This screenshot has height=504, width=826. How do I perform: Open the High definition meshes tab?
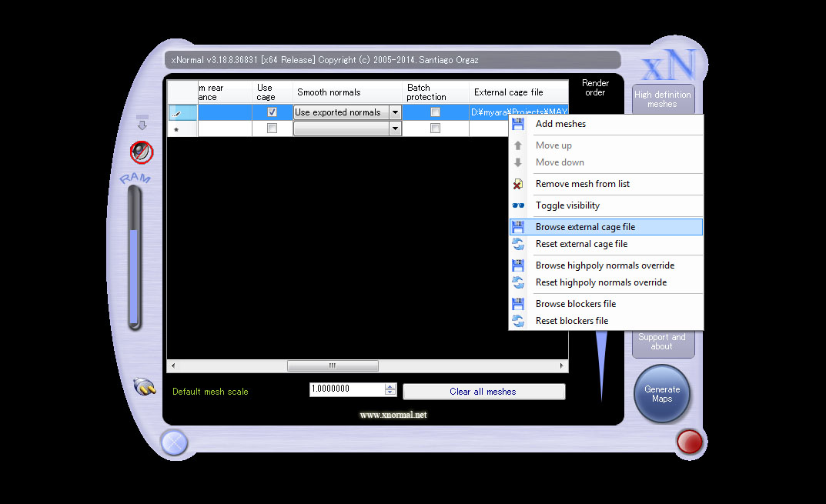click(663, 99)
